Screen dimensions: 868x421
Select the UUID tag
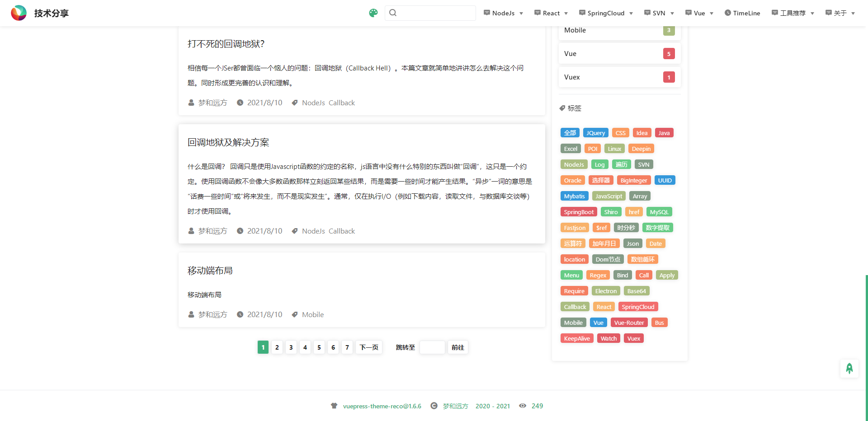tap(665, 180)
